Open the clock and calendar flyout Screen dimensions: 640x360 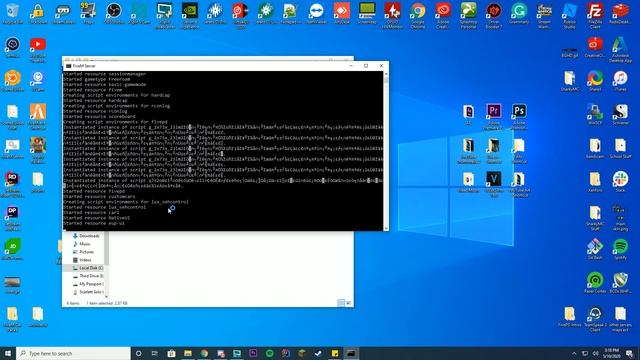point(611,353)
